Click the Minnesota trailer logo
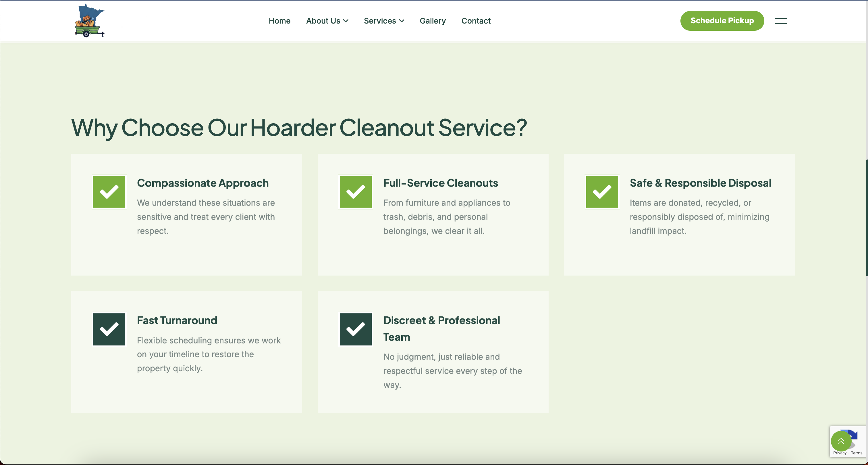This screenshot has height=465, width=868. click(x=89, y=21)
